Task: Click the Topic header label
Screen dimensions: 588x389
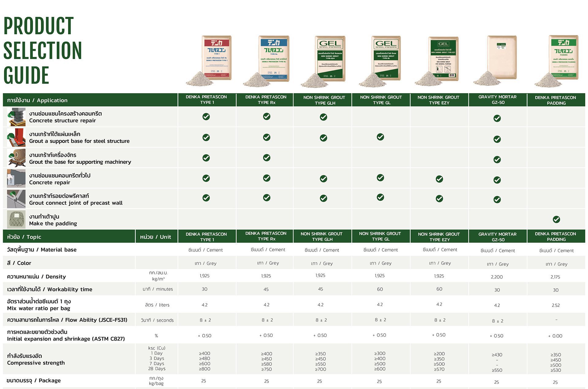Action: pos(24,237)
